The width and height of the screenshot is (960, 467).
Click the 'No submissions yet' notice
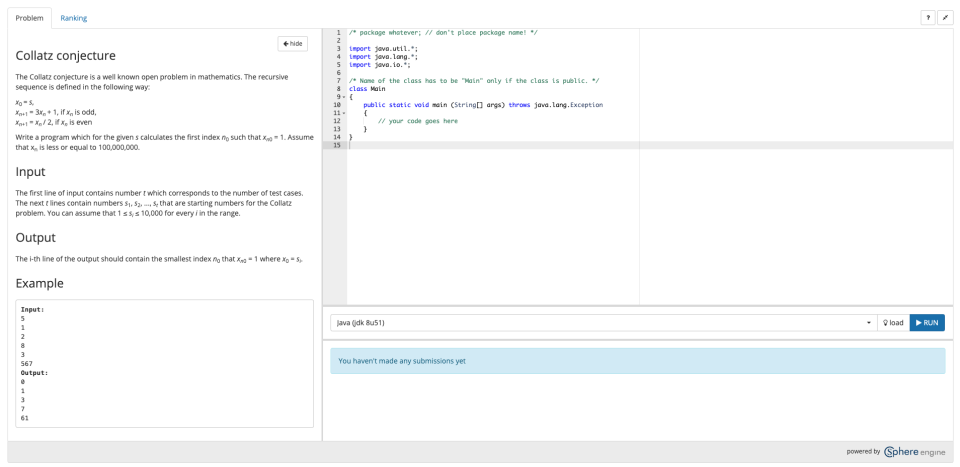(637, 361)
